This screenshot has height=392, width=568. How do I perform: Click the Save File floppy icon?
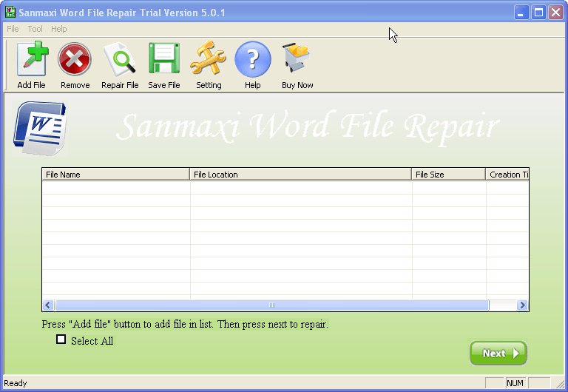pos(164,58)
